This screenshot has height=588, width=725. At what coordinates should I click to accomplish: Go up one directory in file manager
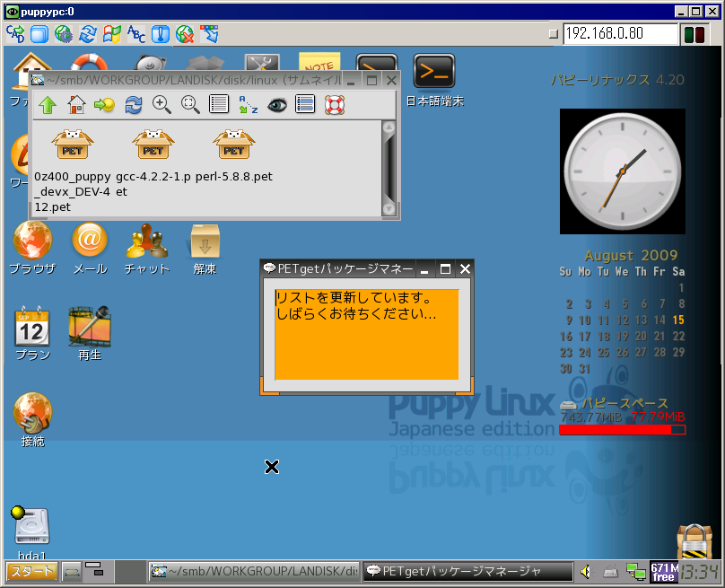[x=48, y=104]
